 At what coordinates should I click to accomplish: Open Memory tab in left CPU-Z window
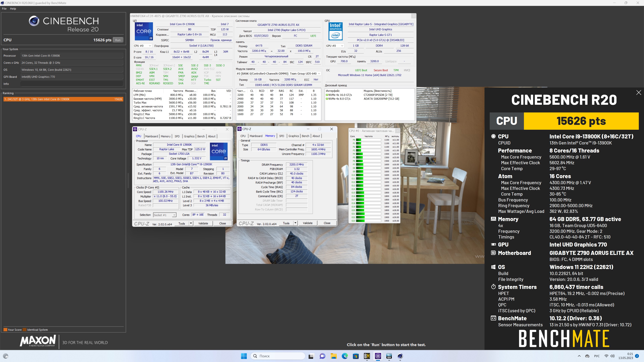click(x=166, y=136)
